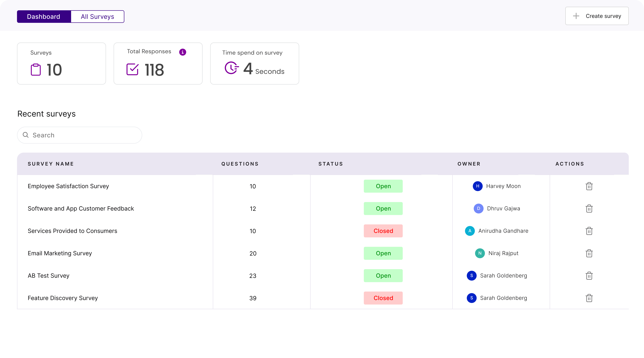Screen dimensions: 644x358
Task: Click question count 39
Action: (x=253, y=298)
